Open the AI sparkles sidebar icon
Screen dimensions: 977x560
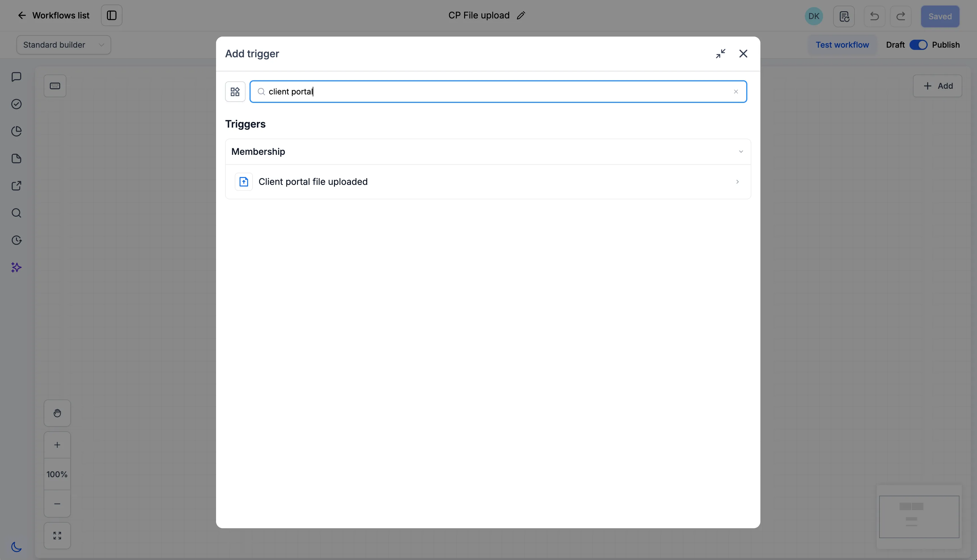(x=16, y=267)
